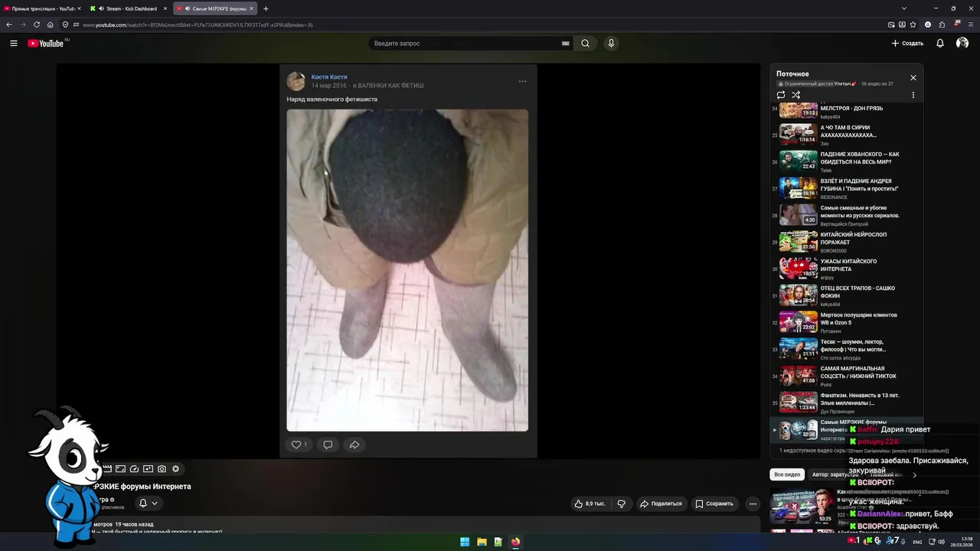This screenshot has height=551, width=980.
Task: Open the YouTube hamburger guide menu
Action: coord(14,44)
